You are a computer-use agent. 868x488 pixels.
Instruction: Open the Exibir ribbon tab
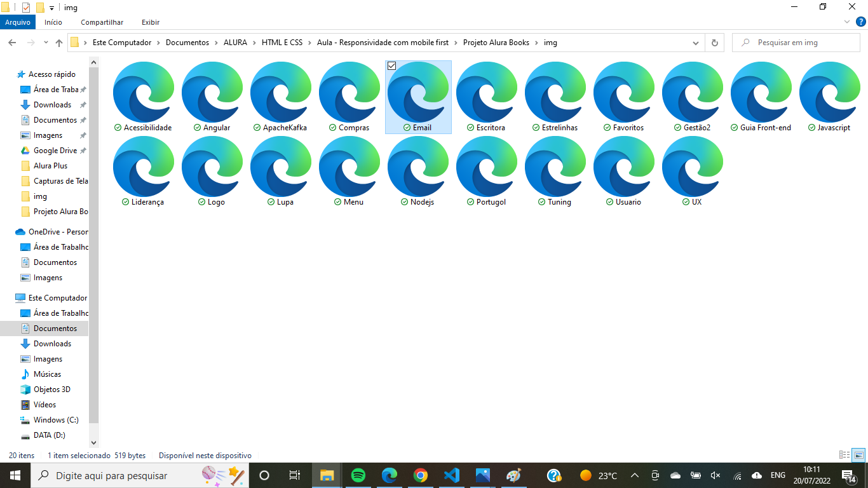coord(151,22)
